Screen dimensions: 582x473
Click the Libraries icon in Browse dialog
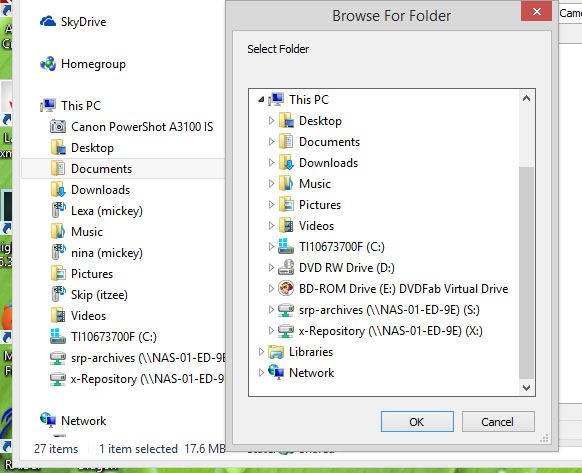click(276, 352)
